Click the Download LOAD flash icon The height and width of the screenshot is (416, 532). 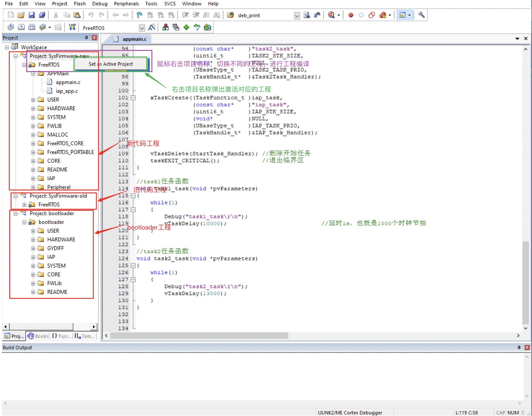[x=72, y=27]
